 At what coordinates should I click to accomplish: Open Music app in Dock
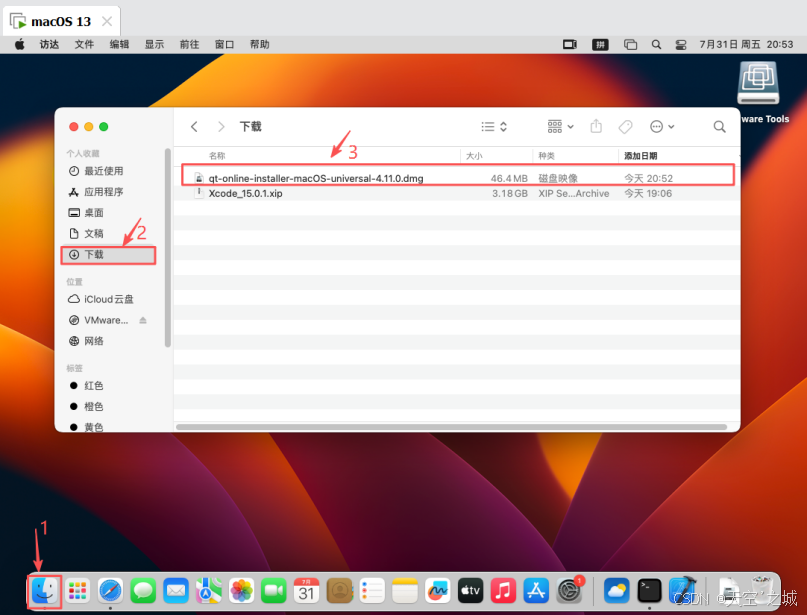[503, 591]
